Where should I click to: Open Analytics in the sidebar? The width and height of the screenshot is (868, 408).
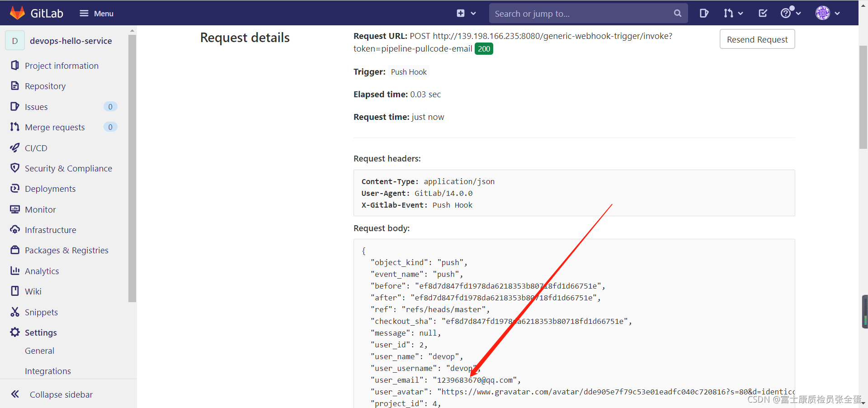tap(42, 271)
